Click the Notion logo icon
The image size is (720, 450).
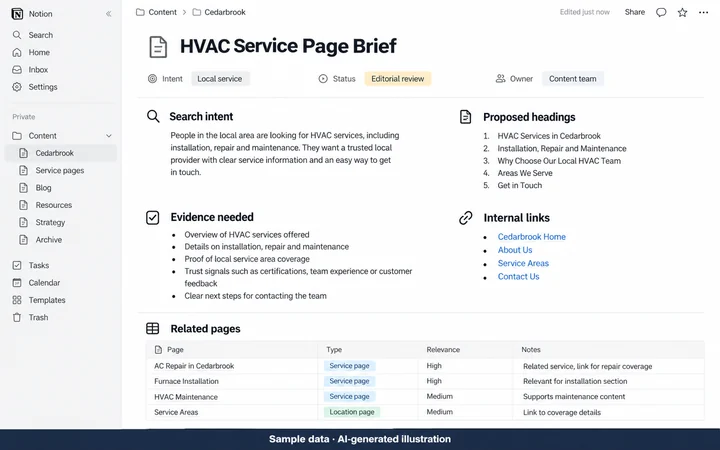(17, 14)
